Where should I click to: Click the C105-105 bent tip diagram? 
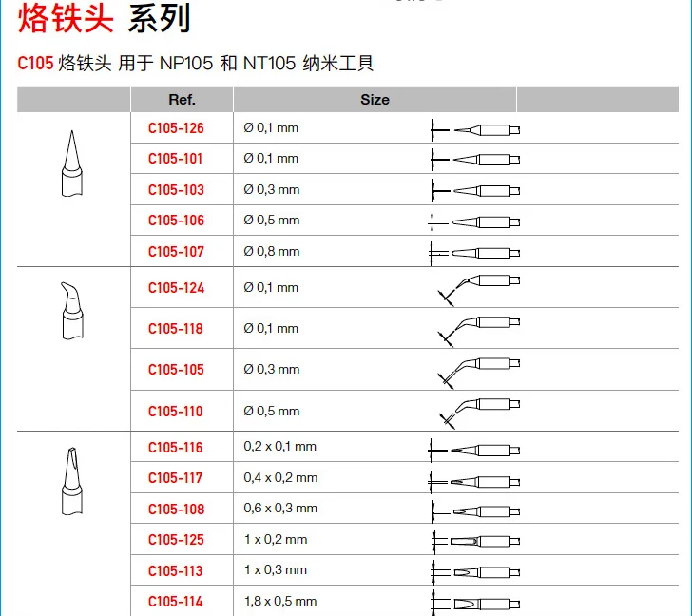click(x=478, y=373)
